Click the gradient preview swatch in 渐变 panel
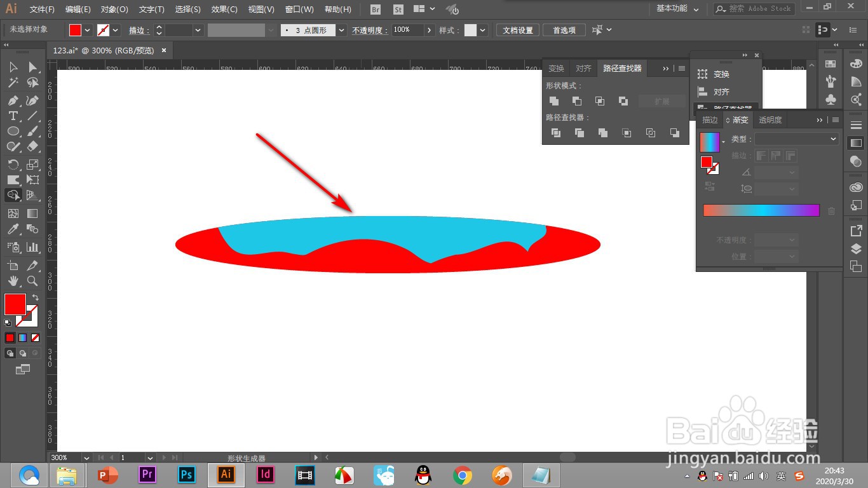 click(x=710, y=142)
